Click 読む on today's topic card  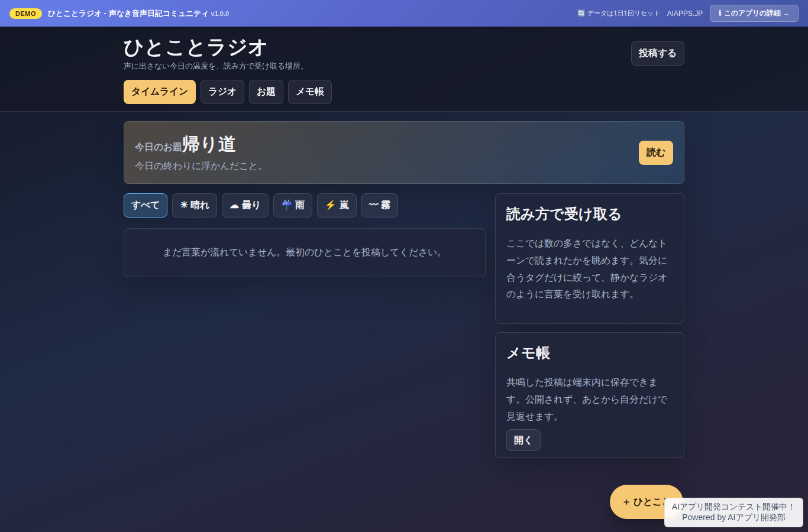click(656, 153)
